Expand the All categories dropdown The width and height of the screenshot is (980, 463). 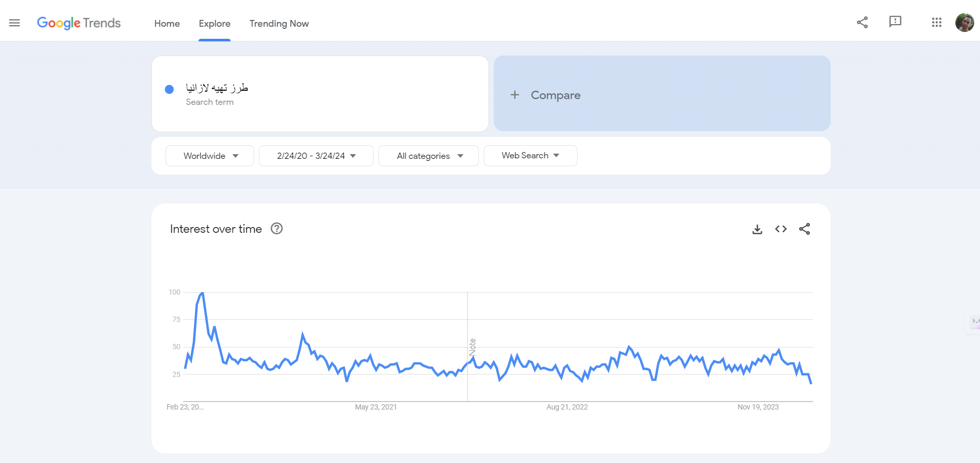click(x=429, y=156)
